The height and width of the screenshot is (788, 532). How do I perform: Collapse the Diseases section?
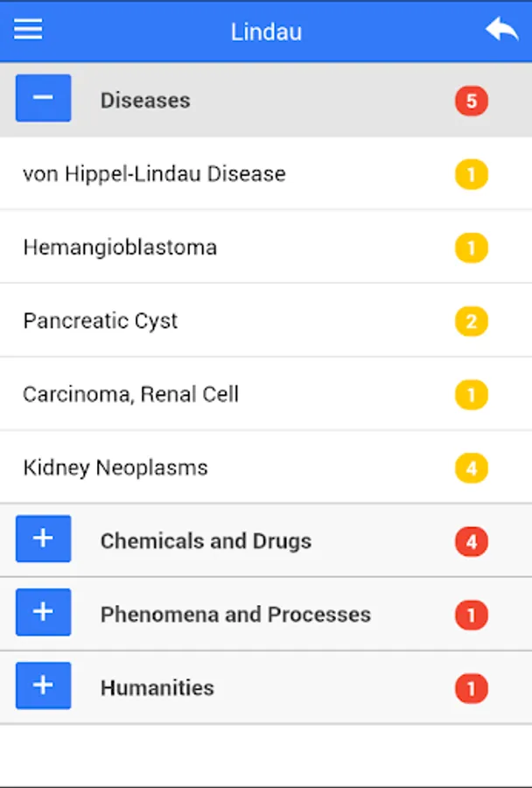coord(43,98)
